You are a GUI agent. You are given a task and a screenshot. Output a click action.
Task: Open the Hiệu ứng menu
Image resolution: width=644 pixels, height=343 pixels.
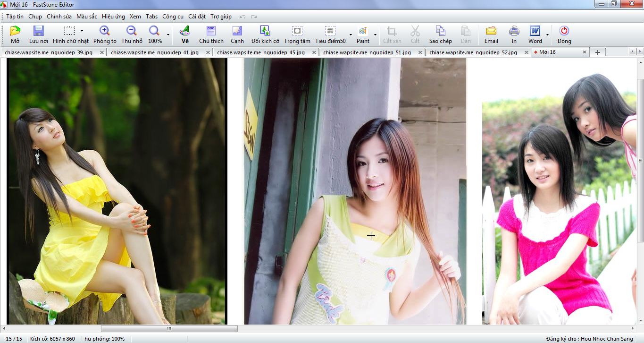pyautogui.click(x=113, y=17)
